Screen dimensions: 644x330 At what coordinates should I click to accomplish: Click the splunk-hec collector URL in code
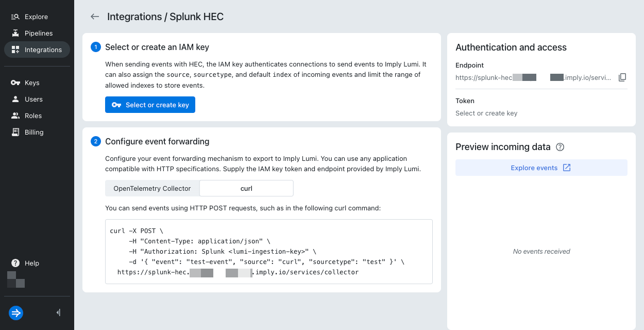[x=238, y=272]
